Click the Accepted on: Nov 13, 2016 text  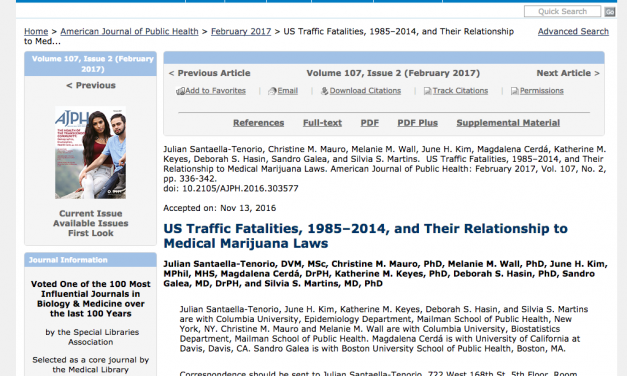[220, 208]
